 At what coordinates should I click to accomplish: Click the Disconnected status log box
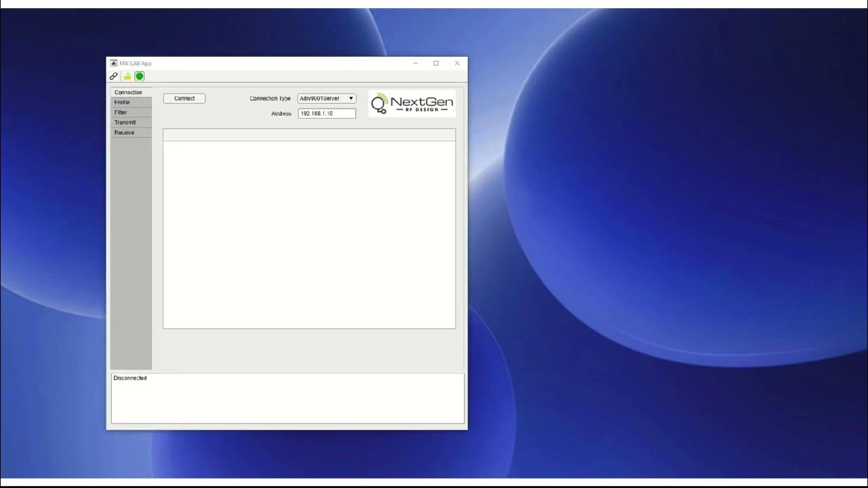click(x=288, y=399)
